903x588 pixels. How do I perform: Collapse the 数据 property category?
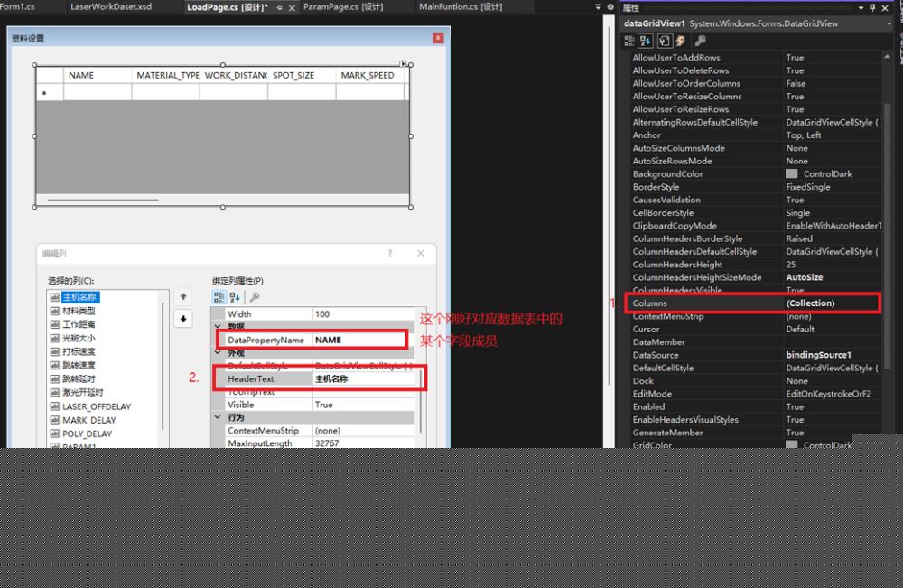pyautogui.click(x=218, y=327)
